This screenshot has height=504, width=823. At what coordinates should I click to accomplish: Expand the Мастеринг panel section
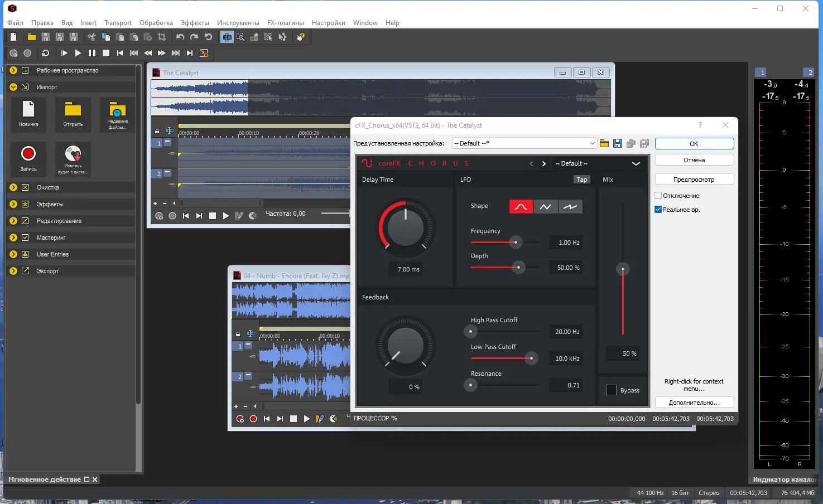(13, 238)
